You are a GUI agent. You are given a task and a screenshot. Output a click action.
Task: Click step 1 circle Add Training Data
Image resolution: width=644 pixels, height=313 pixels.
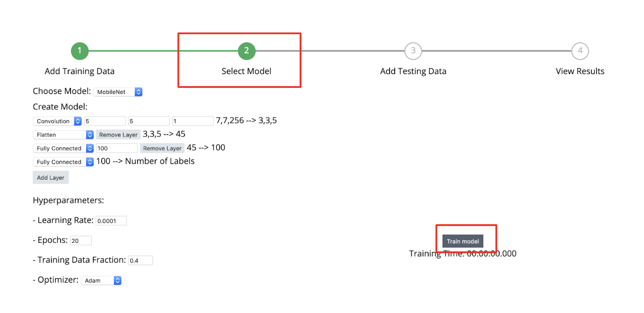(79, 51)
